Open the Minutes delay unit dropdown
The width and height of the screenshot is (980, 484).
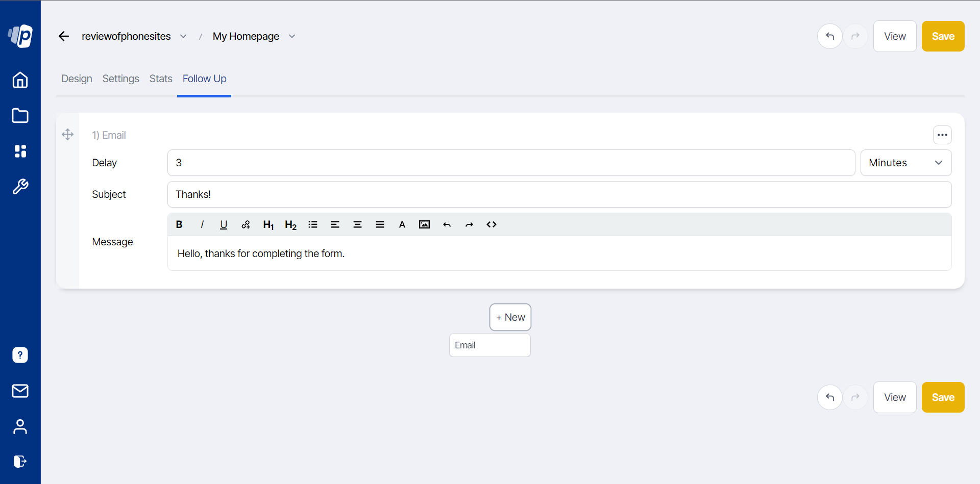click(x=905, y=163)
